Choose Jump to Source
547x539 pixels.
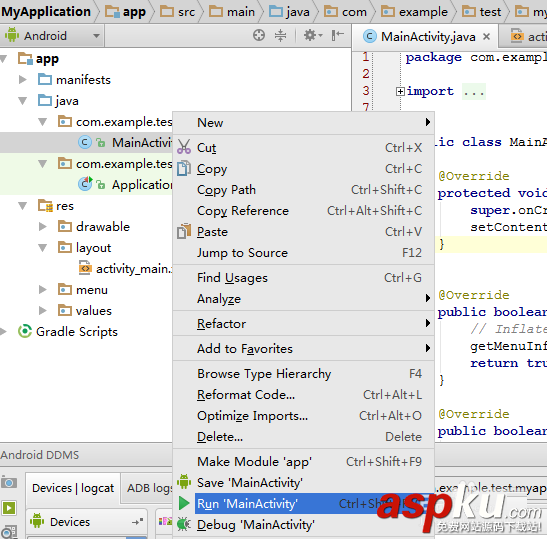(x=304, y=253)
